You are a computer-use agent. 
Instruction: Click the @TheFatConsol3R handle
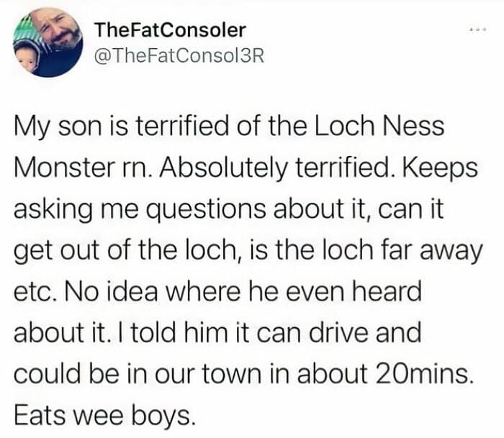tap(180, 56)
